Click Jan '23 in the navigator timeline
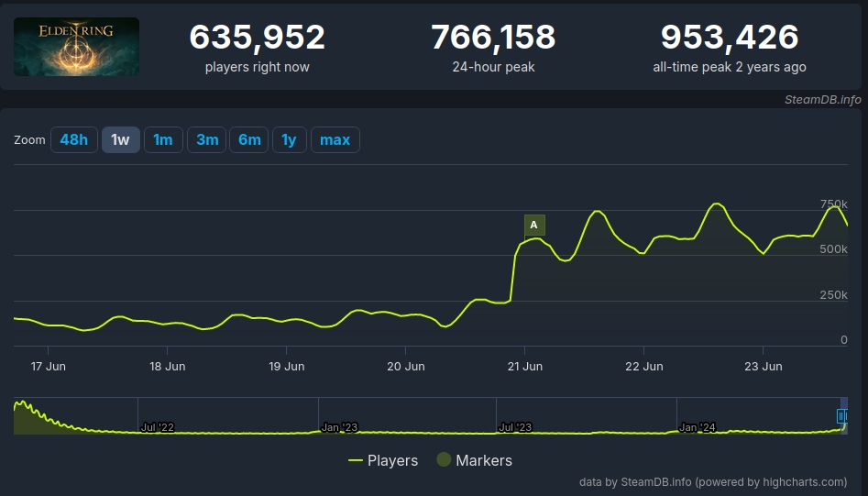This screenshot has width=868, height=496. pos(338,427)
